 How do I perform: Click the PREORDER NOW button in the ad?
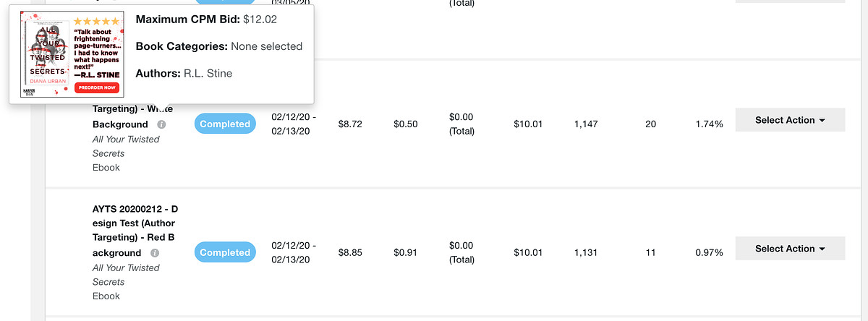(96, 87)
